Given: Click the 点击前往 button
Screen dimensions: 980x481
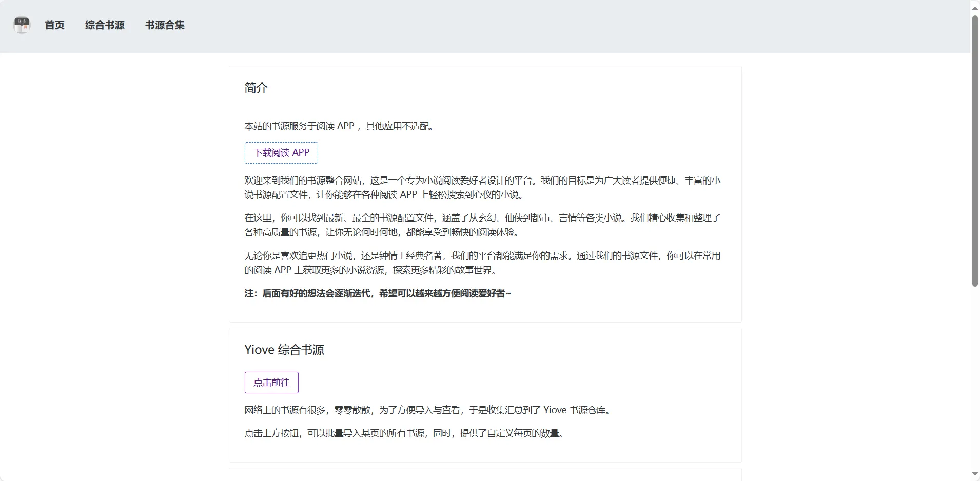Looking at the screenshot, I should [x=271, y=383].
